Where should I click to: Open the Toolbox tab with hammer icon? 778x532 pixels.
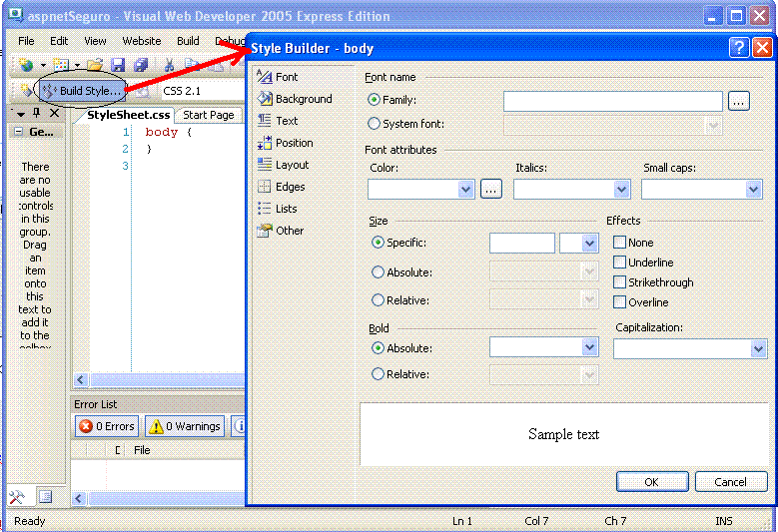(18, 497)
